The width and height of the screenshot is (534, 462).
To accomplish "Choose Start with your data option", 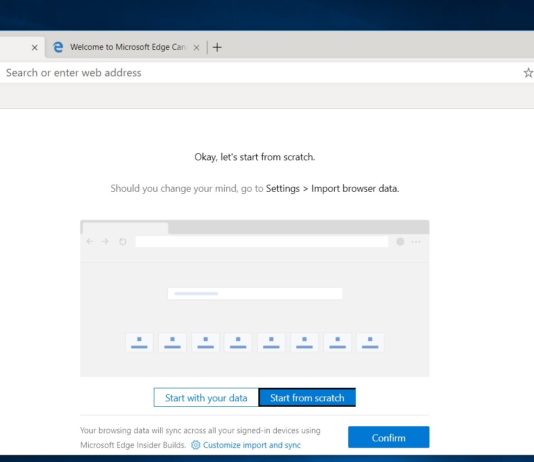I will 206,398.
